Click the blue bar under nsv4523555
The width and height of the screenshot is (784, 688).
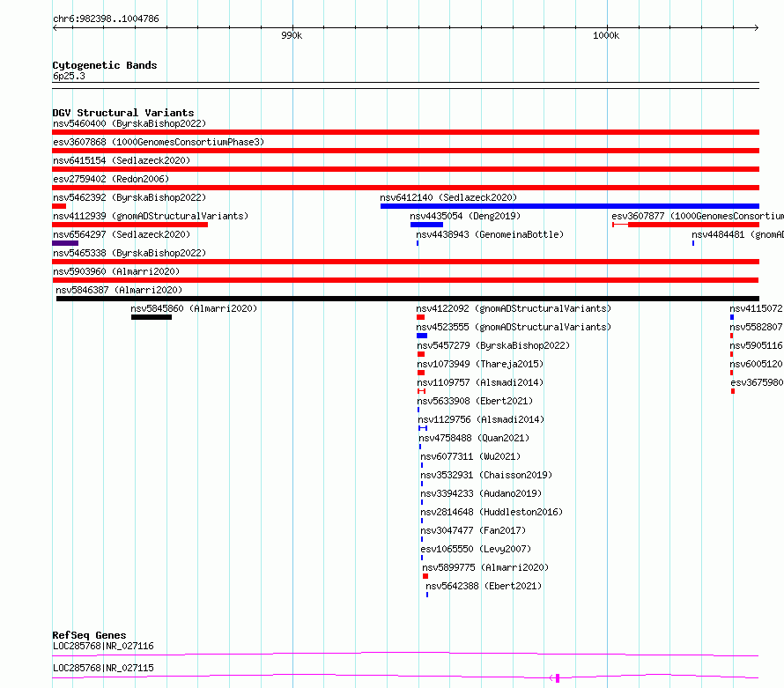422,336
